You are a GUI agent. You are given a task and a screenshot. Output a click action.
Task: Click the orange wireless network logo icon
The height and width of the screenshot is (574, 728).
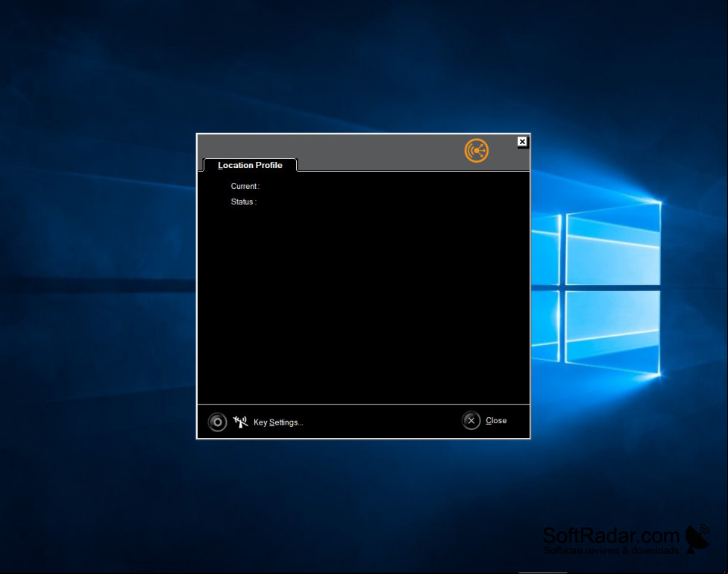(x=477, y=151)
